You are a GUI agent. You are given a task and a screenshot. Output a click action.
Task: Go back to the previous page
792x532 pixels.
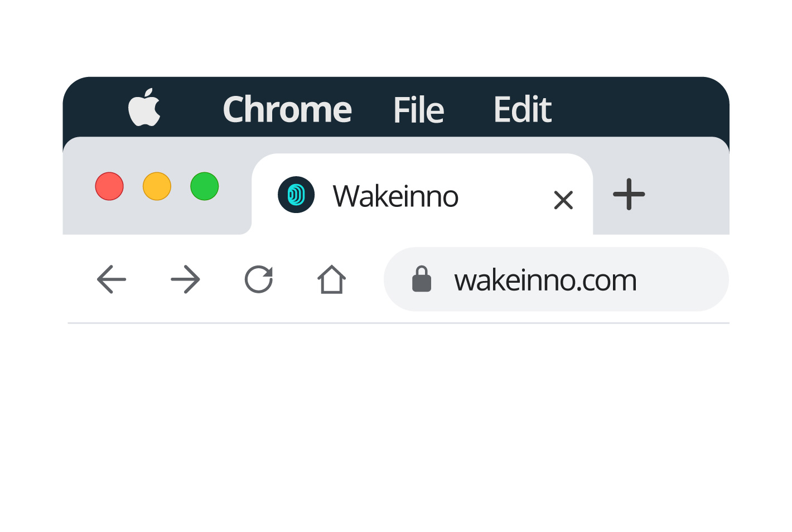[x=112, y=279]
